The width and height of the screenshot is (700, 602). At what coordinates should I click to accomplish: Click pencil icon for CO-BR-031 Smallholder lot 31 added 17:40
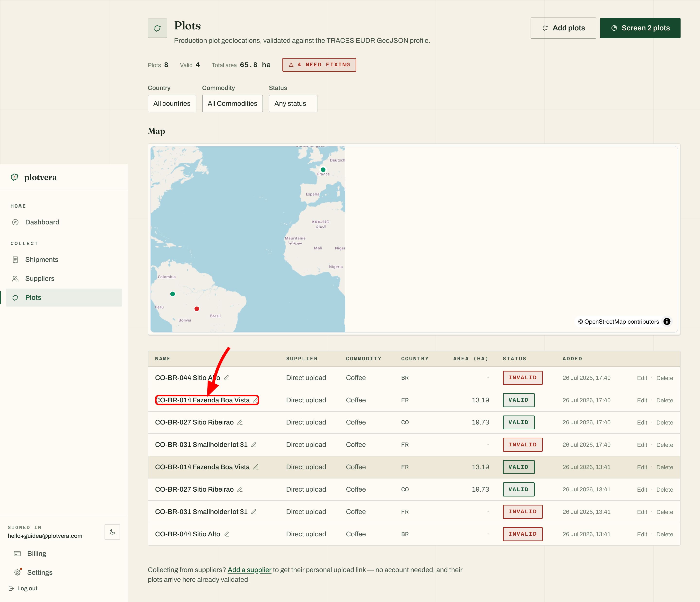(254, 444)
